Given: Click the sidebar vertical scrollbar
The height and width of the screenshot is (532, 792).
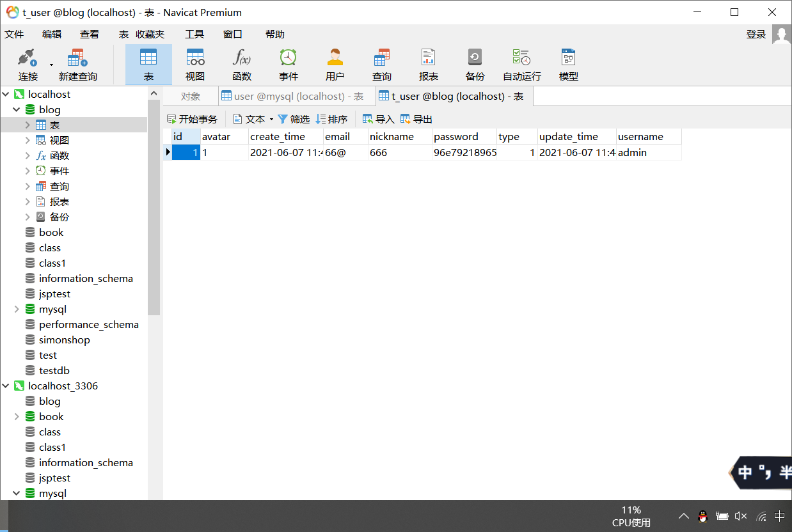Looking at the screenshot, I should point(154,208).
